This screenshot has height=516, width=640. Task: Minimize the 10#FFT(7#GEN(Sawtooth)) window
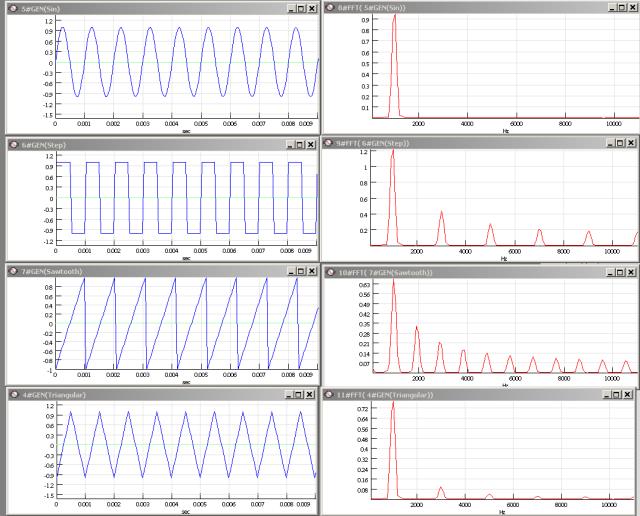(x=611, y=272)
